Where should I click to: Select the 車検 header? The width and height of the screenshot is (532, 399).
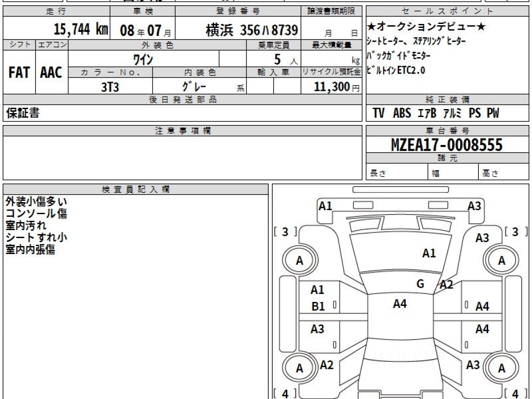coord(142,12)
